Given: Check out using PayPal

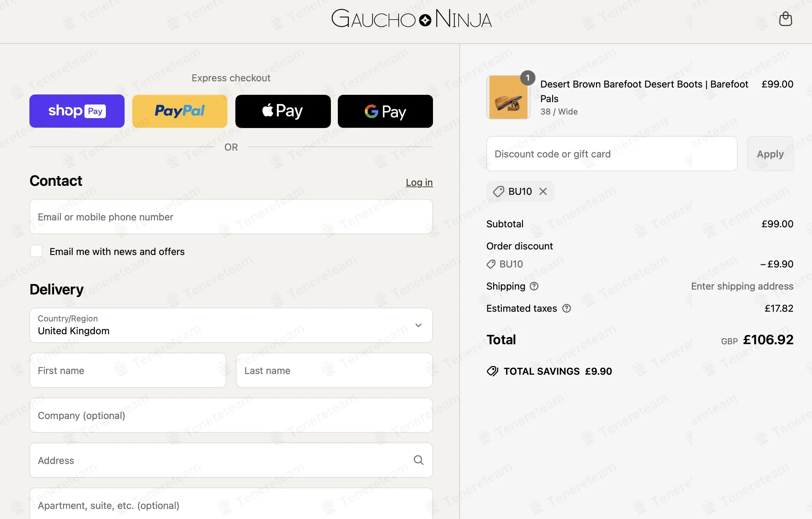Looking at the screenshot, I should click(180, 111).
